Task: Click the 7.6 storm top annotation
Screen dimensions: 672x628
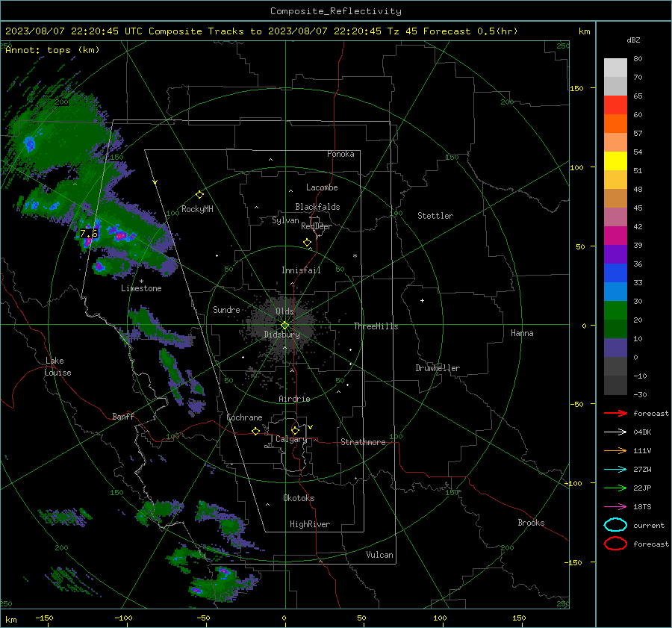Action: [89, 234]
